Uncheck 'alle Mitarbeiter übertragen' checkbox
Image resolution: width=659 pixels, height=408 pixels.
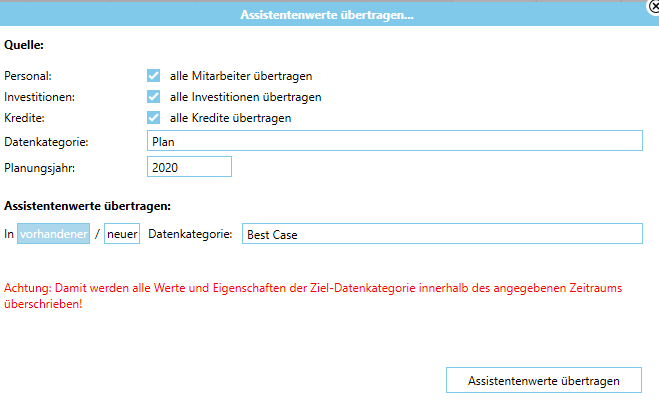[153, 76]
